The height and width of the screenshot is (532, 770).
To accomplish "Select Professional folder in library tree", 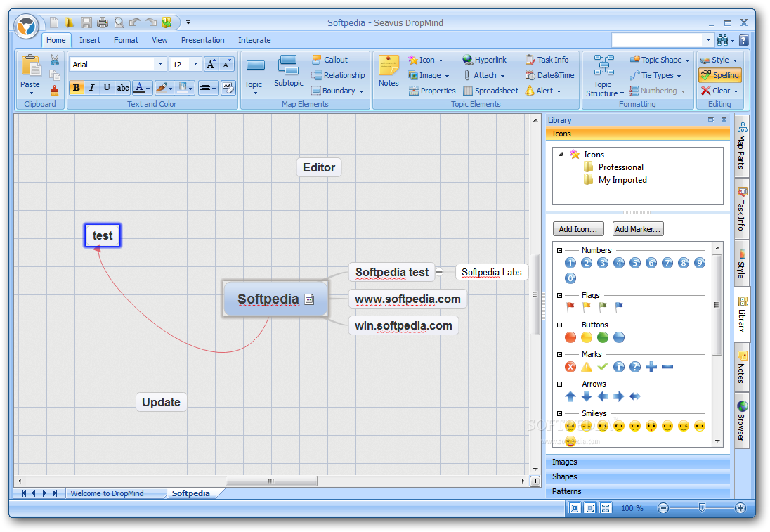I will coord(621,167).
